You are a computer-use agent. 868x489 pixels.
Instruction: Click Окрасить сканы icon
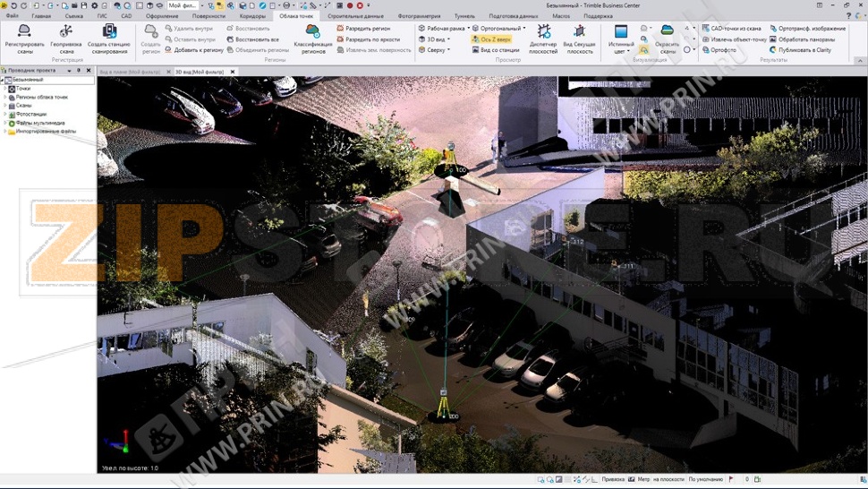(x=667, y=30)
